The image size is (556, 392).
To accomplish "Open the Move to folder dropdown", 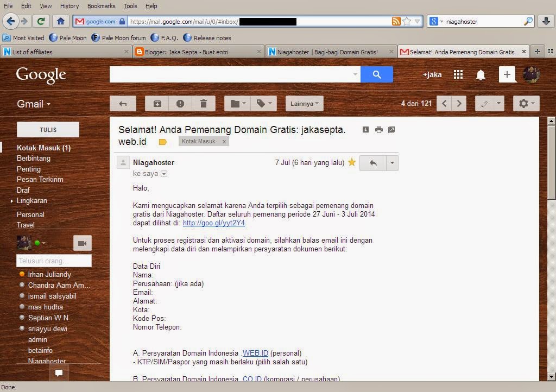I will click(x=238, y=104).
